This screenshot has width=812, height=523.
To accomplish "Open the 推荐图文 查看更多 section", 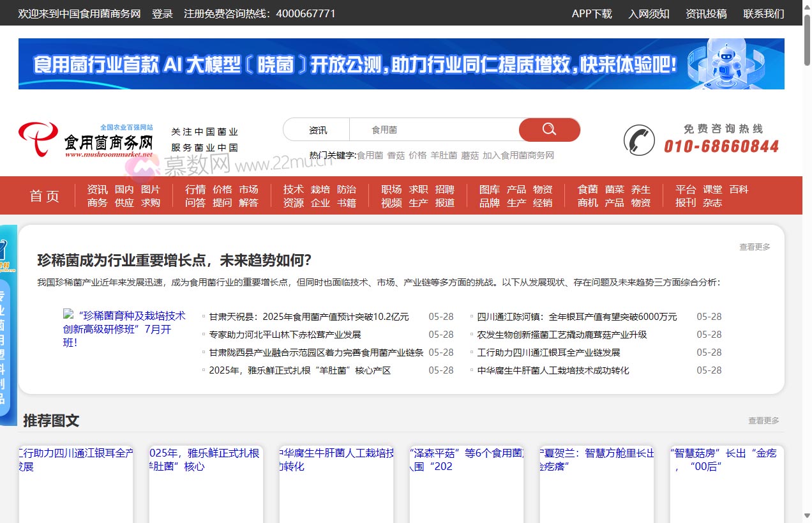I will pos(763,420).
